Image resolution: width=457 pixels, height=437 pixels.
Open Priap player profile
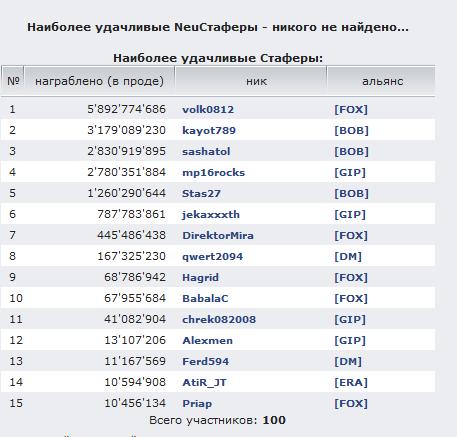pos(197,403)
